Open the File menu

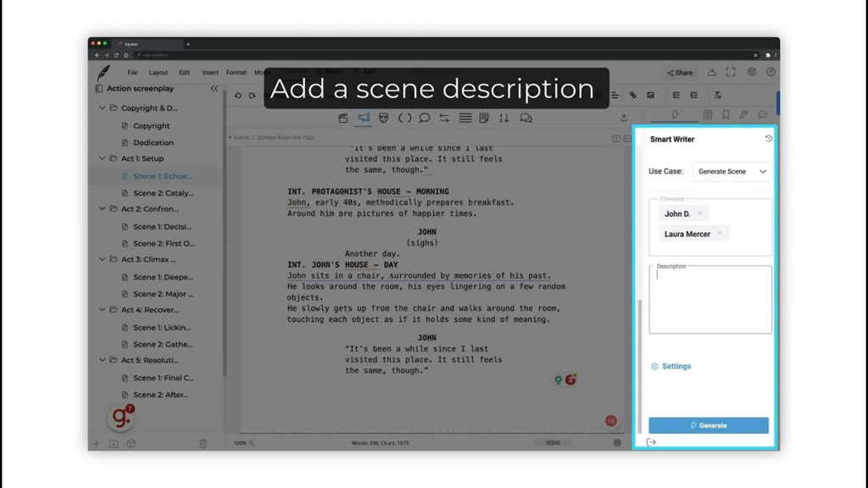coord(132,73)
